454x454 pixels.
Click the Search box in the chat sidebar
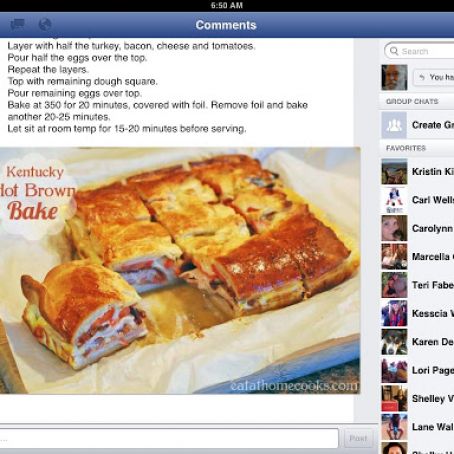click(x=419, y=51)
